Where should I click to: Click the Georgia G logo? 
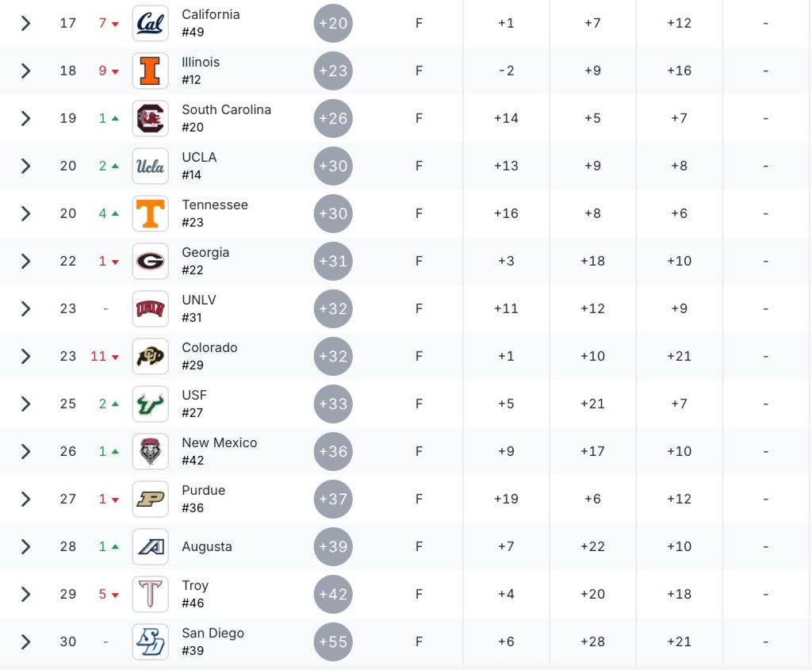[150, 261]
